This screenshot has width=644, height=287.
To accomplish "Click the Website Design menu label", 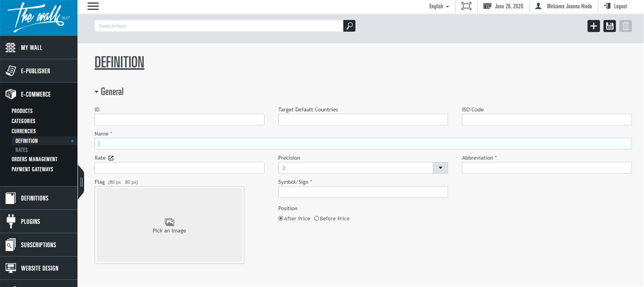I will pyautogui.click(x=40, y=268).
